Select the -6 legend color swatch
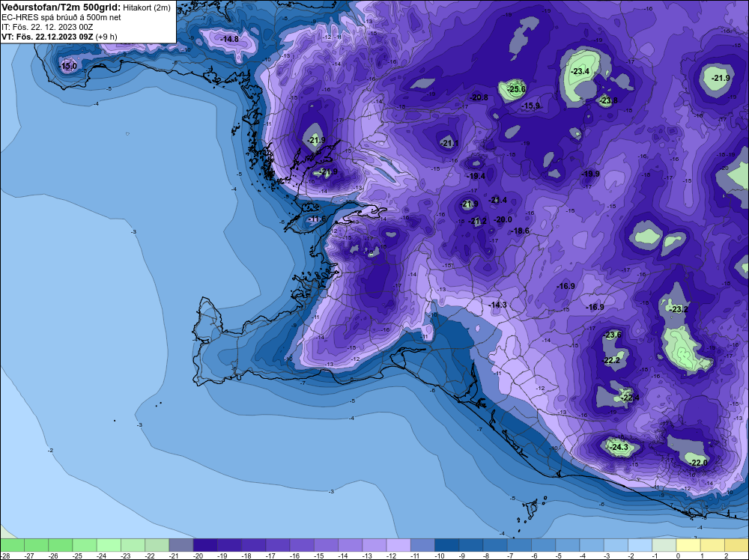 pos(544,545)
